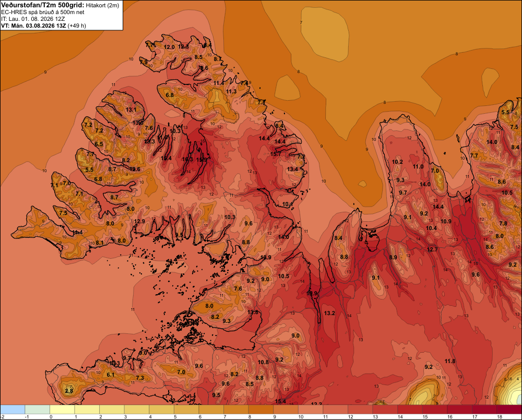The width and height of the screenshot is (522, 420).
Task: Click the pale yellow legend swatch between 0 and 1
Action: 62,409
